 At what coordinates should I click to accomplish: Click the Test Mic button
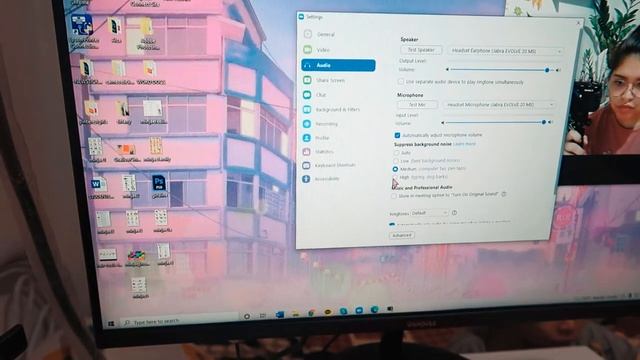pos(417,104)
